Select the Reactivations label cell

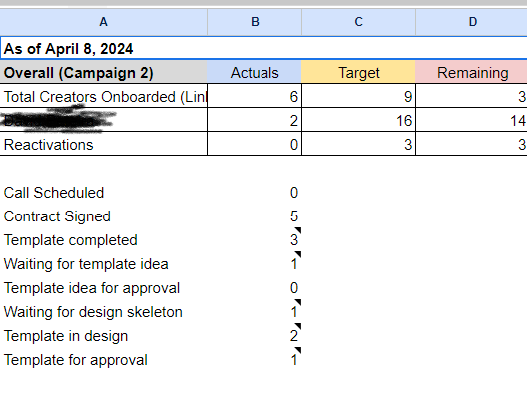pyautogui.click(x=104, y=144)
